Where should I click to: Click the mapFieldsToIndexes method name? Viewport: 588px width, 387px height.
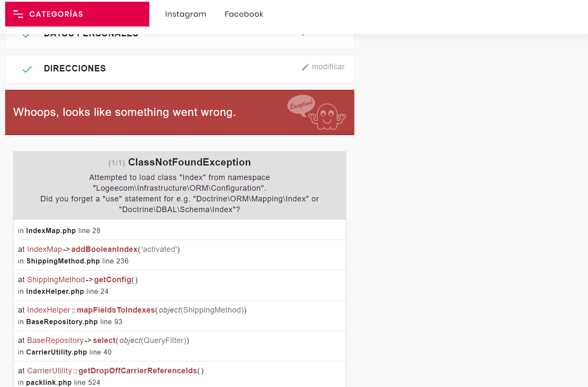(x=116, y=310)
